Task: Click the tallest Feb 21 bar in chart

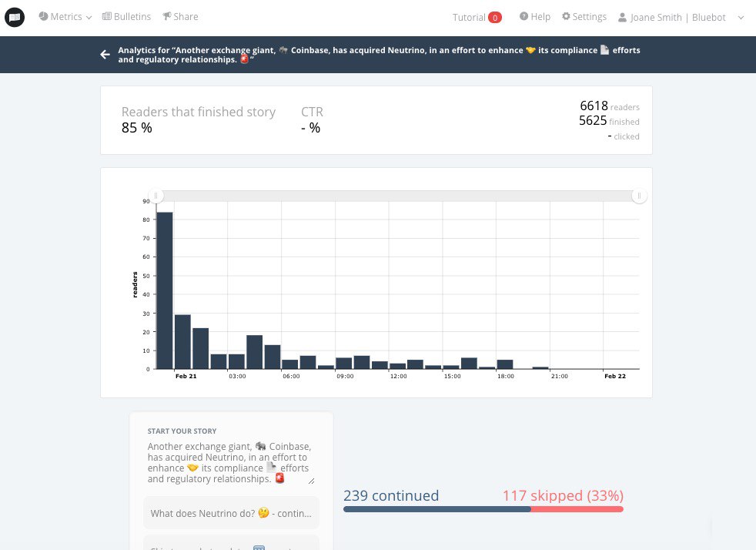Action: pyautogui.click(x=165, y=290)
